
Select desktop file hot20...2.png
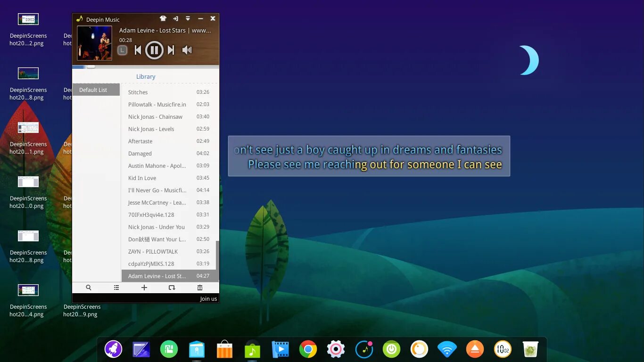28,29
